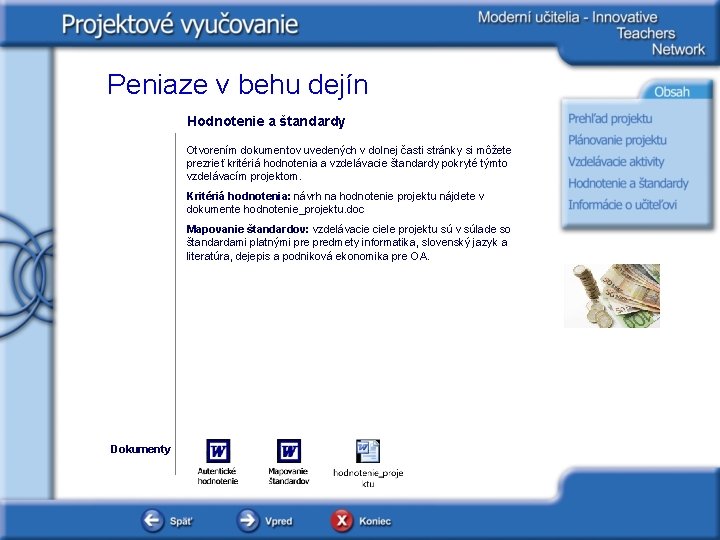720x540 pixels.
Task: Open the Vzdelávacie aktivity section
Action: click(616, 162)
